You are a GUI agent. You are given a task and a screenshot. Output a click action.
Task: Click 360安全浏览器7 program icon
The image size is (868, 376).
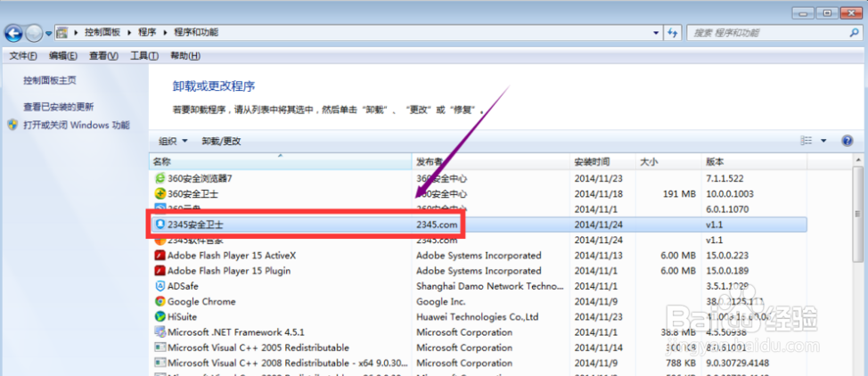(160, 178)
